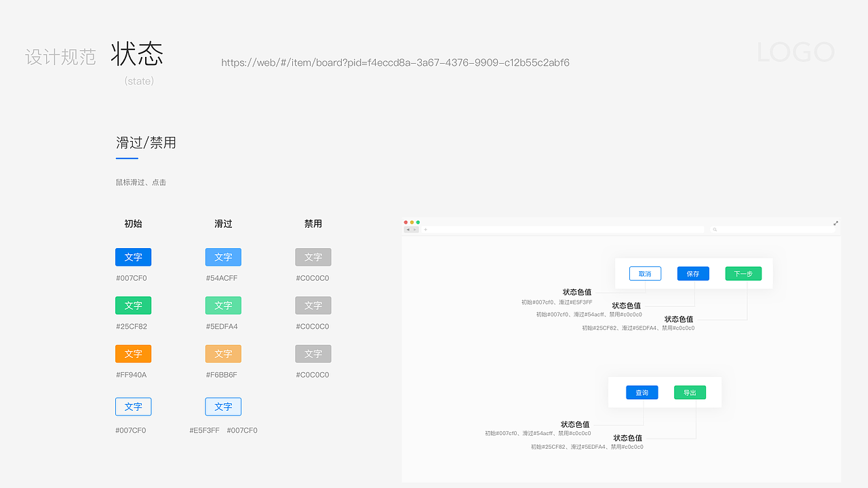This screenshot has height=488, width=868.
Task: Click the solid blue 文字 button labeled #007CF0
Action: click(x=133, y=257)
